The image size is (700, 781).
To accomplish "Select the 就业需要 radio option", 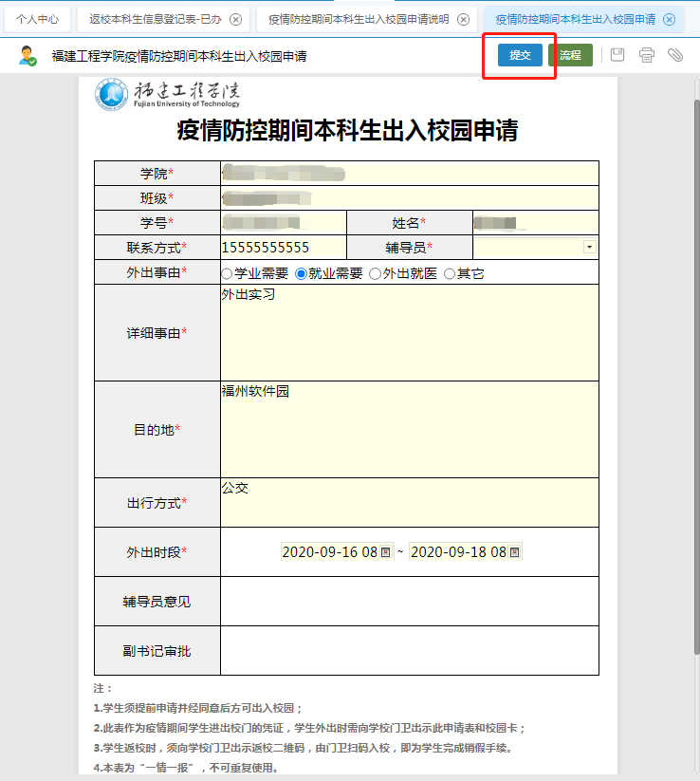I will point(301,273).
